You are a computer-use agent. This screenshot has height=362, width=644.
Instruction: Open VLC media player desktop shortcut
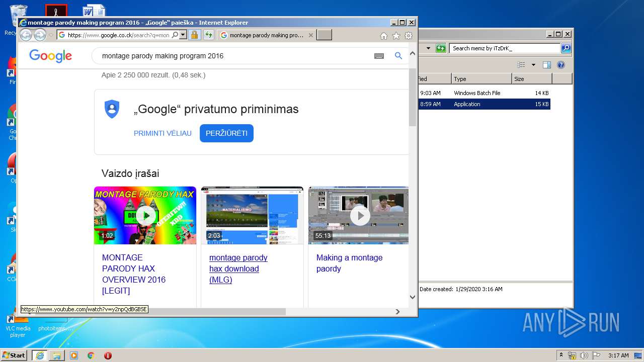tap(18, 325)
